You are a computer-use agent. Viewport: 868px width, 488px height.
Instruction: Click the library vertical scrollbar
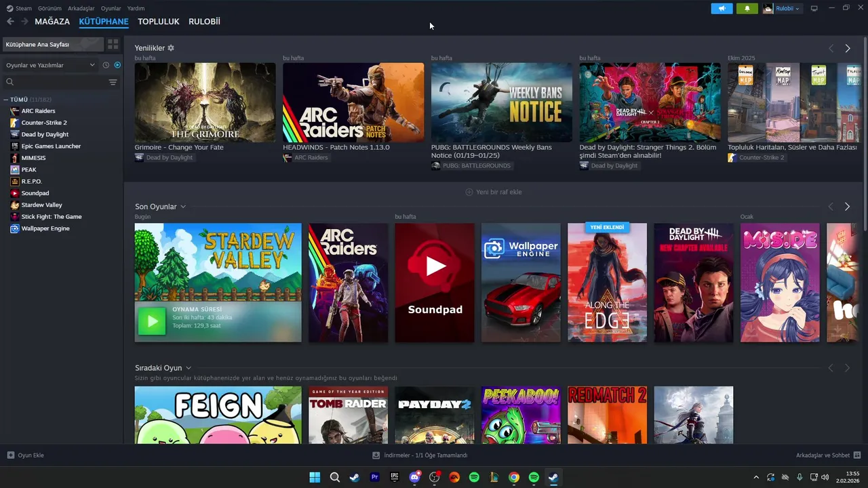[x=865, y=136]
